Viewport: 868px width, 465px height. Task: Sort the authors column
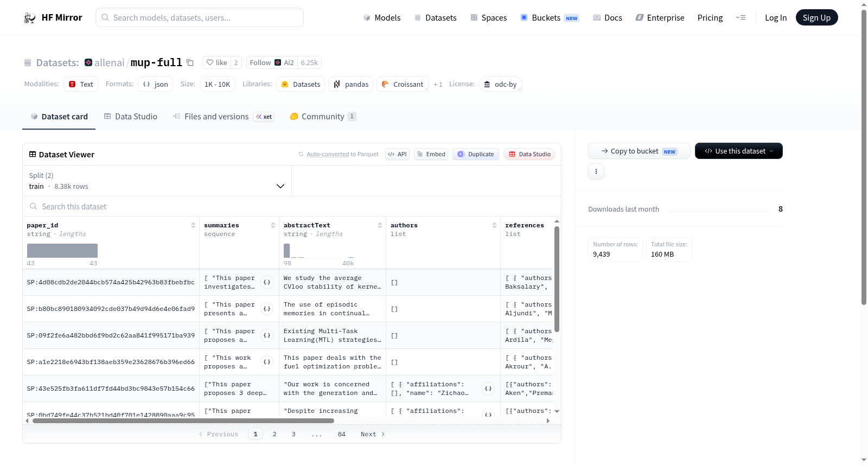click(494, 225)
